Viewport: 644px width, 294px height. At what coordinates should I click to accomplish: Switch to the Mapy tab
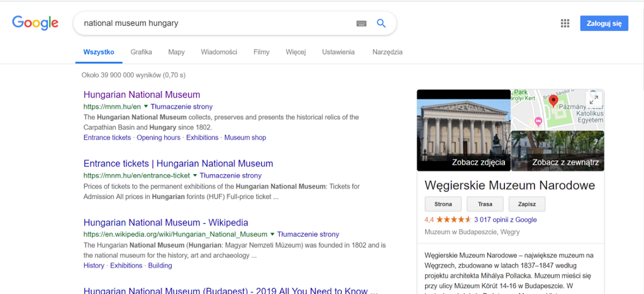click(x=176, y=52)
